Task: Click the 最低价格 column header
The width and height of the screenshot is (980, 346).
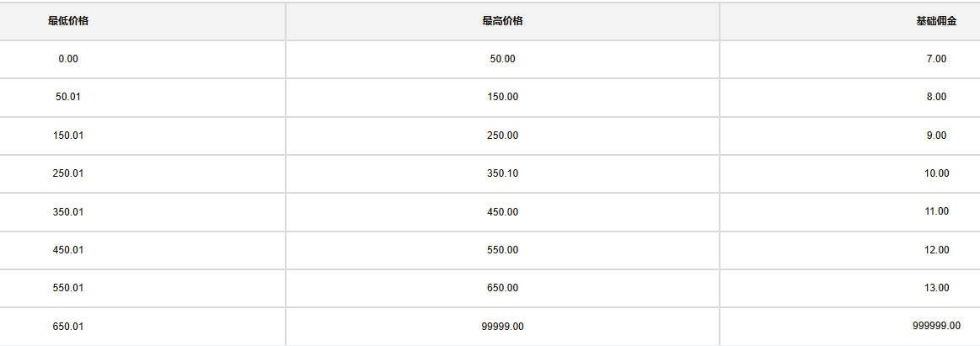Action: (x=68, y=21)
